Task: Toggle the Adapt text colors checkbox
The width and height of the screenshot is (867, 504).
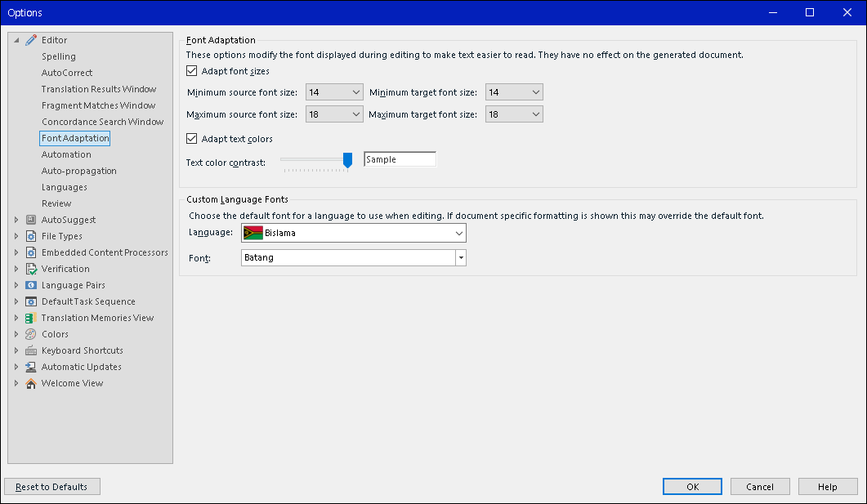Action: 191,138
